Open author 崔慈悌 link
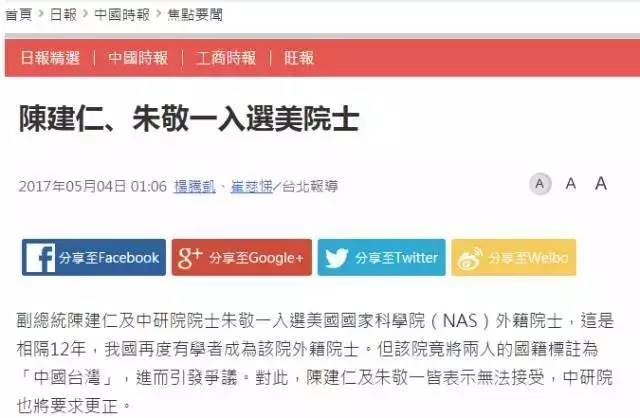 click(x=251, y=186)
